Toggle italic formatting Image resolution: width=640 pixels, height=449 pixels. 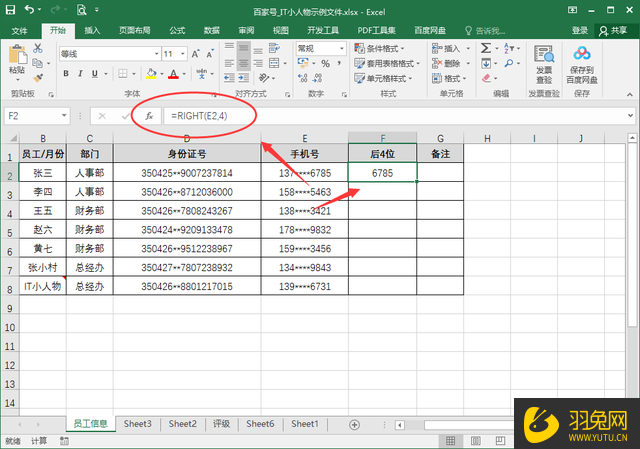pos(80,73)
